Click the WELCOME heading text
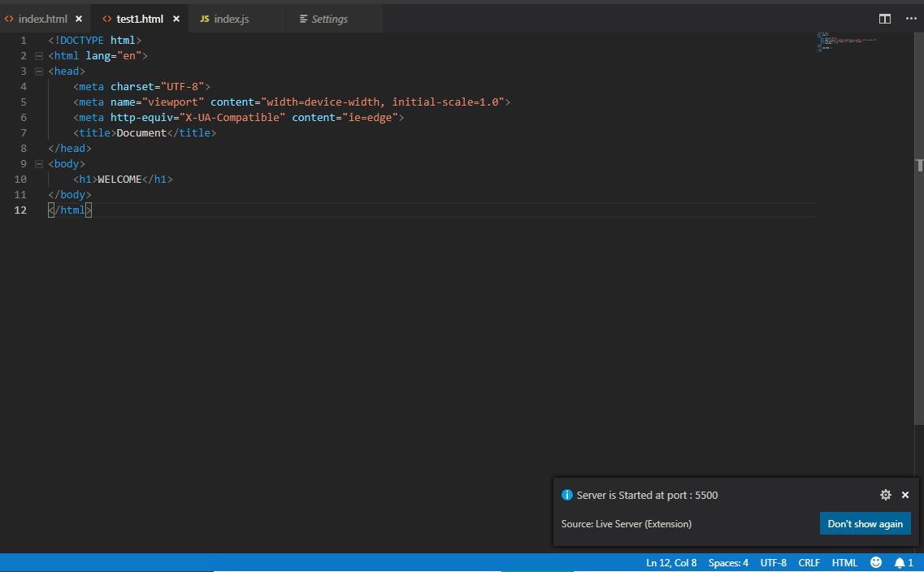The image size is (924, 572). tap(119, 179)
